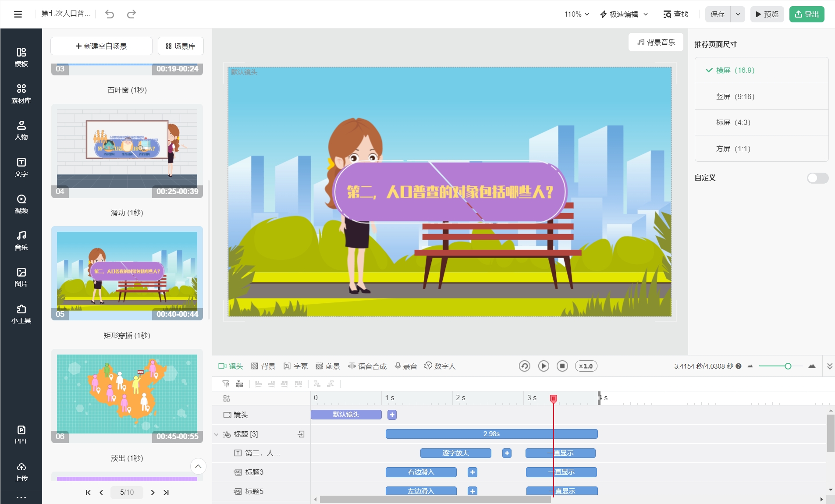This screenshot has height=504, width=835.
Task: Open 背景音乐 background music
Action: tap(656, 42)
